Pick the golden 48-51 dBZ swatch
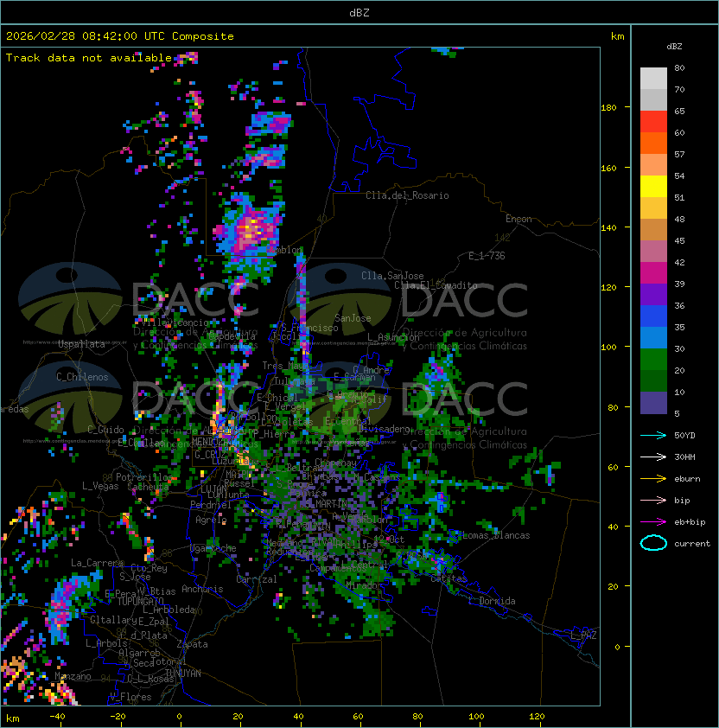Viewport: 719px width, 728px height. click(x=653, y=208)
